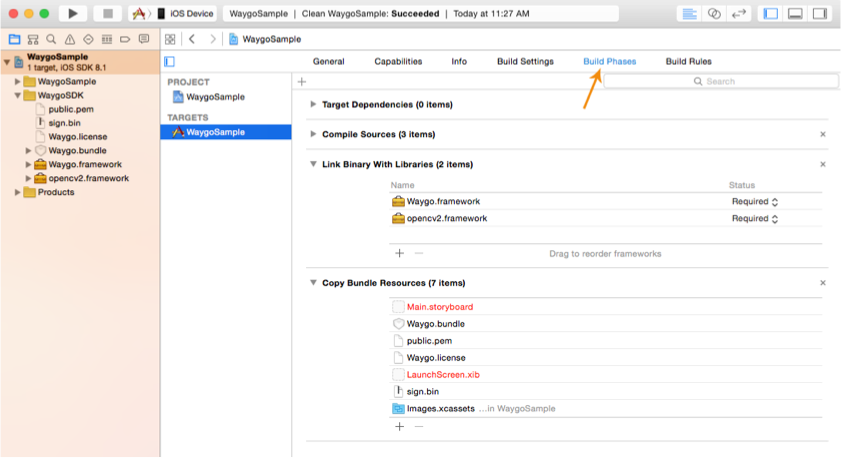The height and width of the screenshot is (458, 842).
Task: Switch to the Standard editor
Action: (x=689, y=14)
